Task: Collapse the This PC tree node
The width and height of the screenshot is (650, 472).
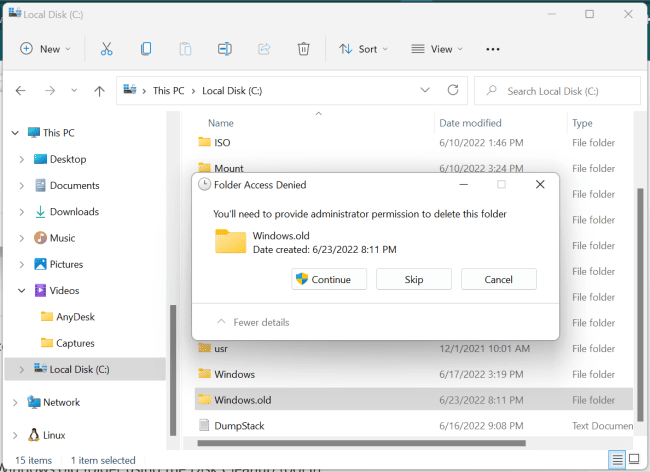Action: [x=15, y=133]
